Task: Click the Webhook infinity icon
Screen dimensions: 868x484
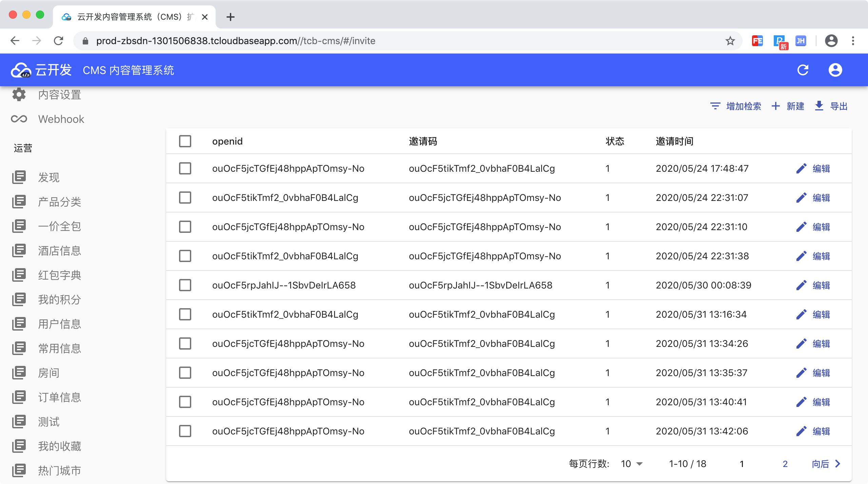Action: tap(19, 119)
